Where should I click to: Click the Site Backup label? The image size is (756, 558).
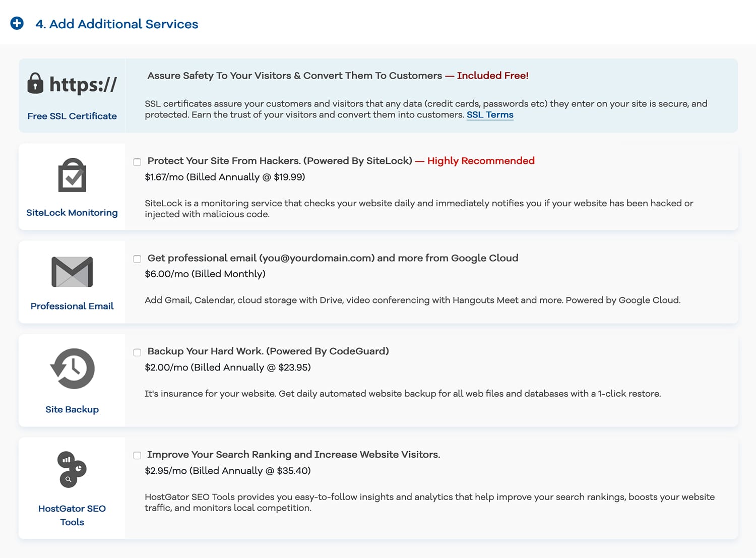pyautogui.click(x=72, y=409)
